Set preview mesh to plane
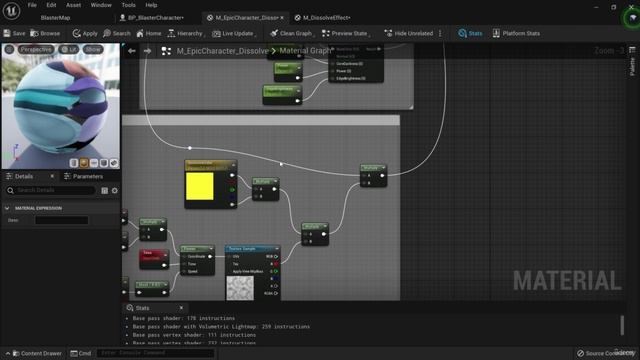Viewport: 640px width, 360px height. pos(94,163)
